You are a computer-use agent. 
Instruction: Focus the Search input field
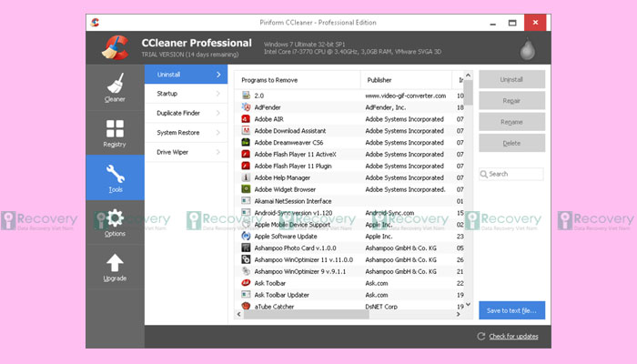tap(511, 174)
